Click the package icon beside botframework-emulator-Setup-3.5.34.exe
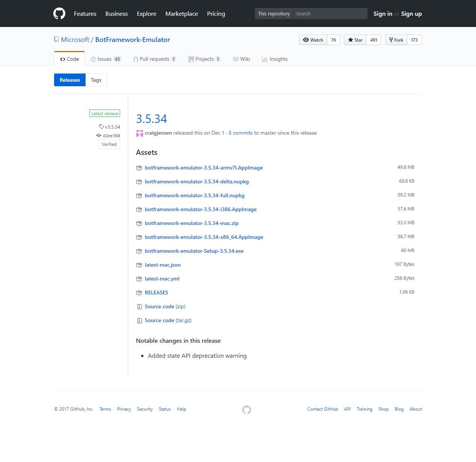The width and height of the screenshot is (476, 462). (139, 251)
